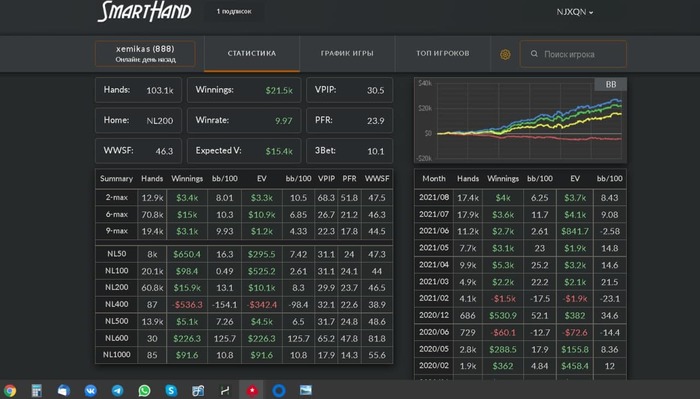
Task: Click the Winnings $21.5k stat box
Action: click(x=244, y=90)
